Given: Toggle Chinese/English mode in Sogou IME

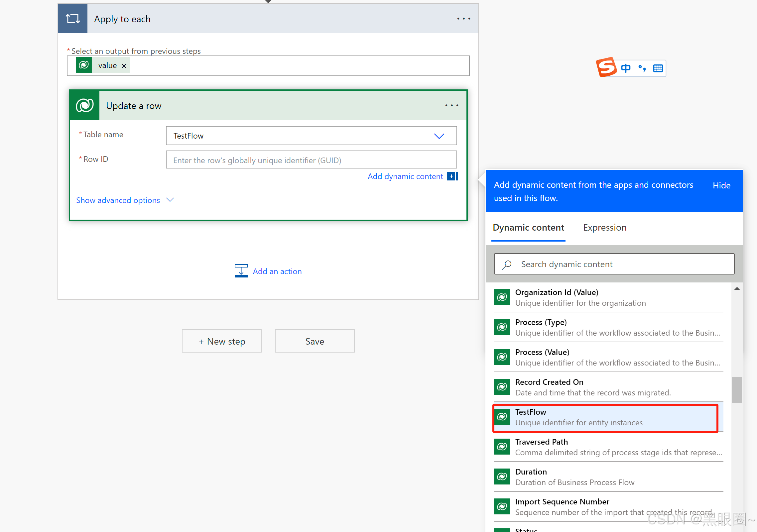Looking at the screenshot, I should pyautogui.click(x=625, y=68).
